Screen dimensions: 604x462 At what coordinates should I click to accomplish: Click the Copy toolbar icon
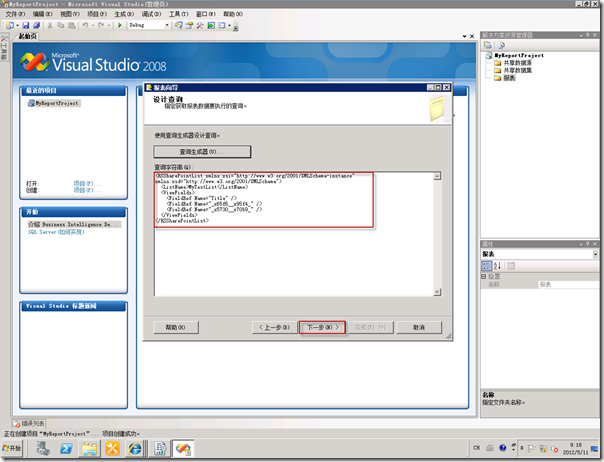click(x=60, y=25)
